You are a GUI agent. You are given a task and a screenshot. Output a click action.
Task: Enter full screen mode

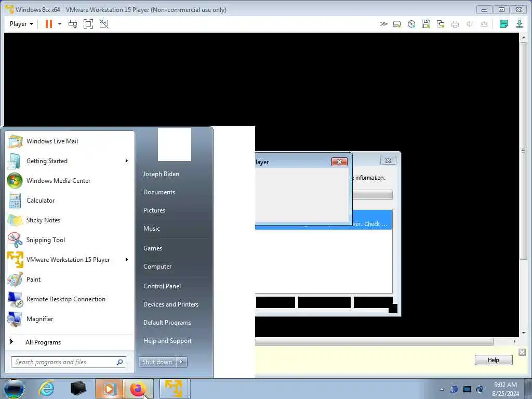(88, 24)
